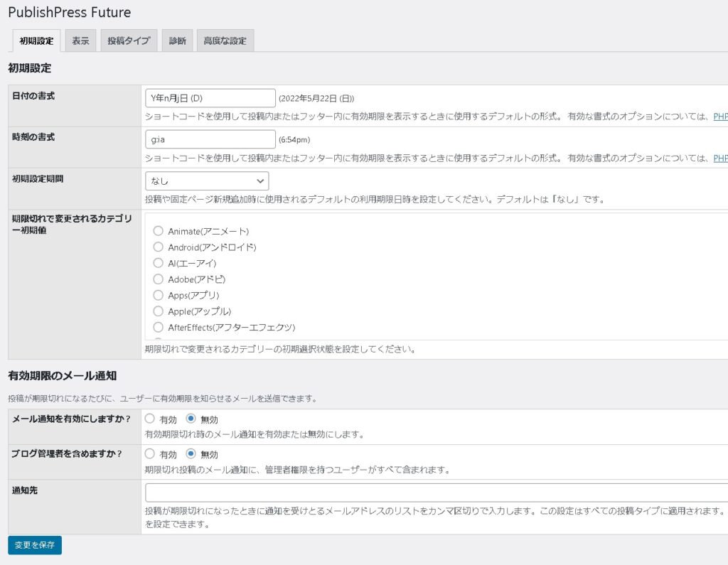Click the 時刻の書式 input field
The image size is (728, 565).
[210, 139]
